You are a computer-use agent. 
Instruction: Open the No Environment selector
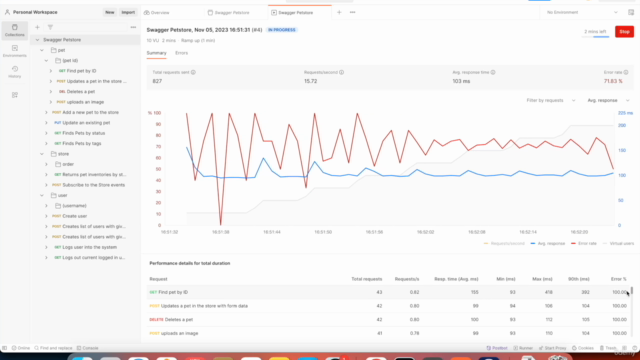(x=582, y=13)
